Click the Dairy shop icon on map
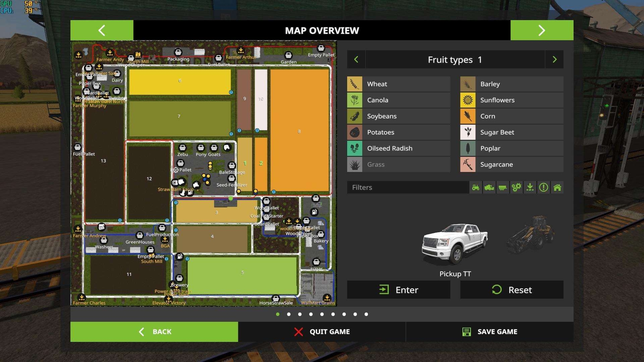 click(117, 74)
